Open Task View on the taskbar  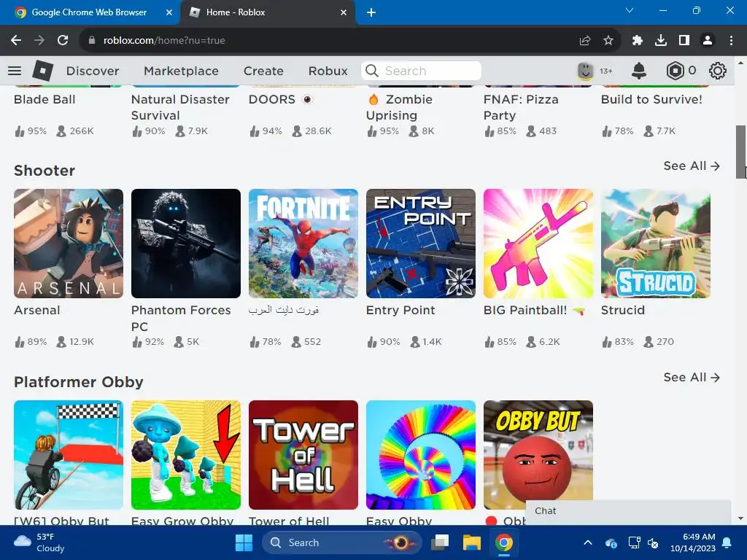point(440,542)
